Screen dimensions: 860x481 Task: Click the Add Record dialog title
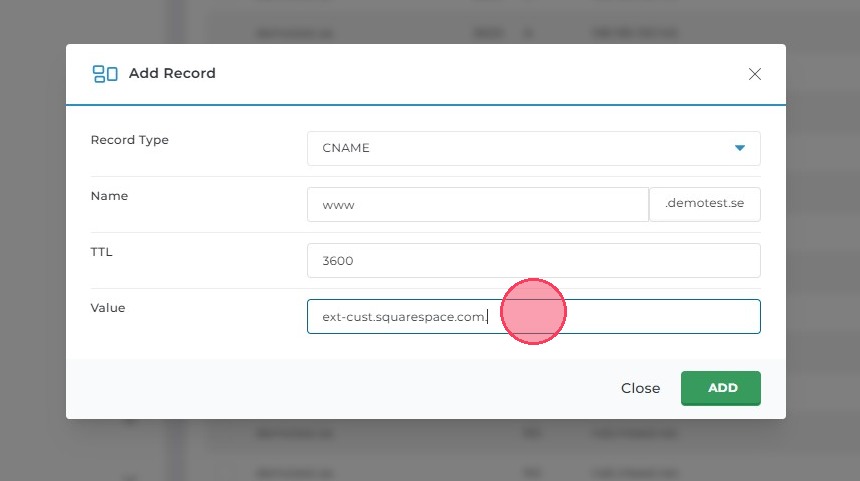(172, 73)
